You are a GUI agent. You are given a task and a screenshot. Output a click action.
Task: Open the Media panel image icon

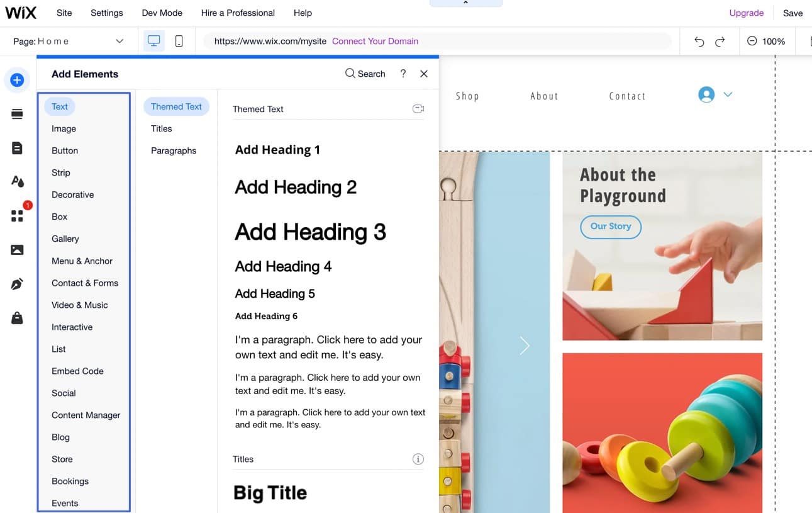pos(17,249)
